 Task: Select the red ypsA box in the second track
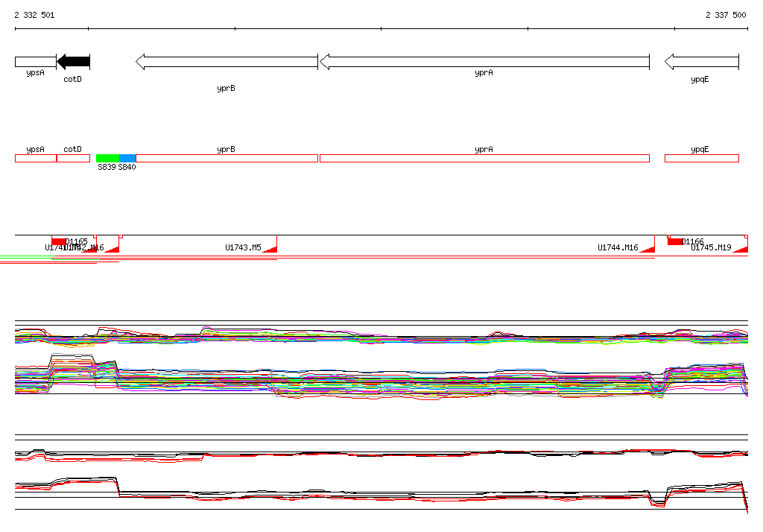point(36,158)
